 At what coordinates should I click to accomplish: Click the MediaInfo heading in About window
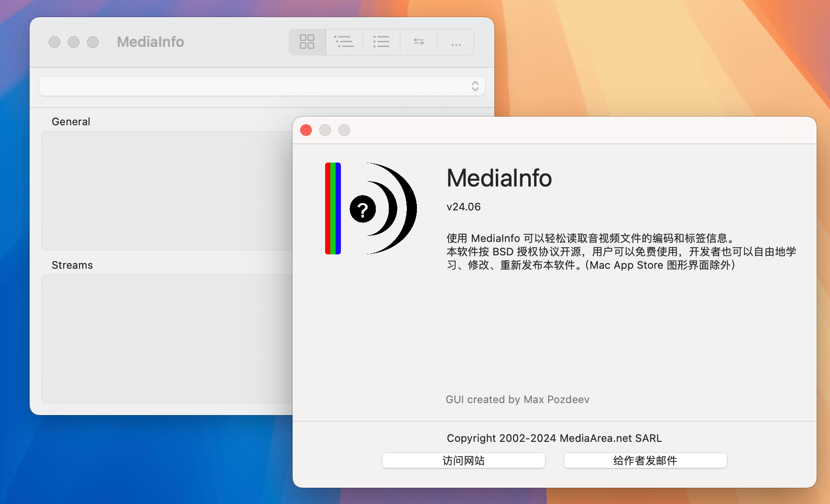pos(499,178)
